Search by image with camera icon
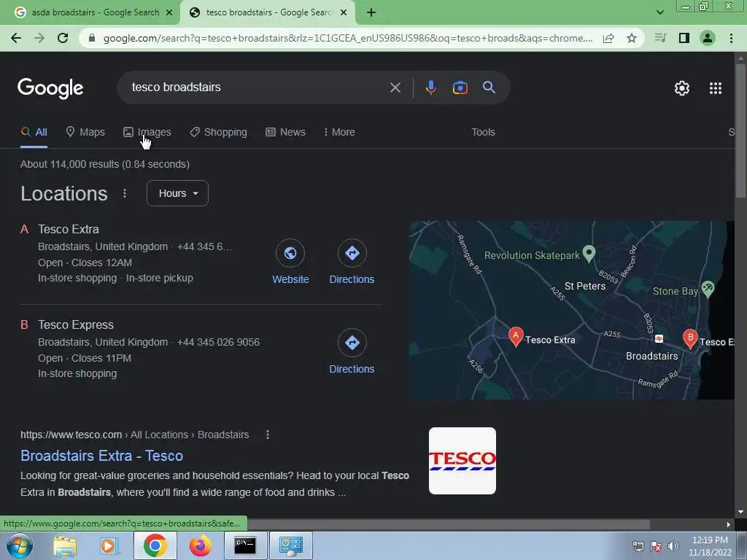This screenshot has height=560, width=747. click(460, 87)
